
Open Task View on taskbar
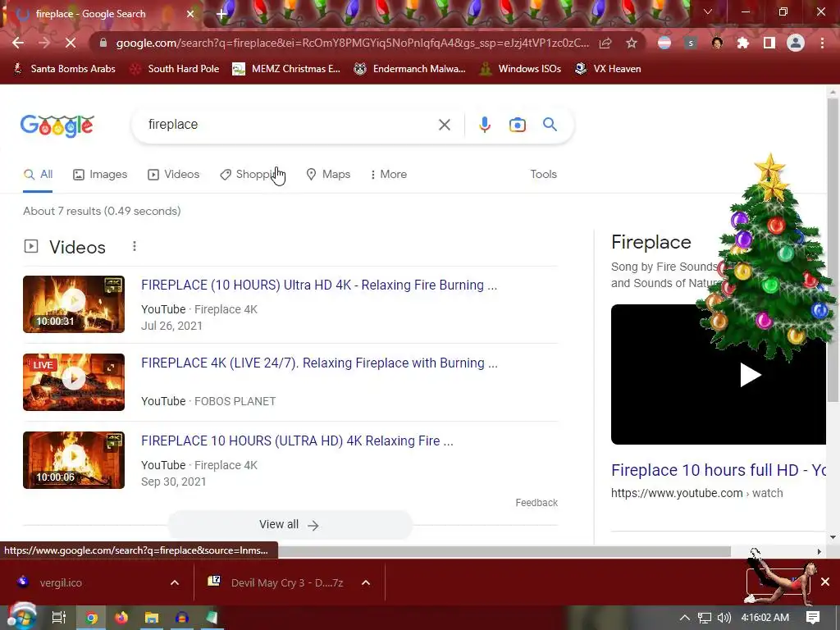59,618
